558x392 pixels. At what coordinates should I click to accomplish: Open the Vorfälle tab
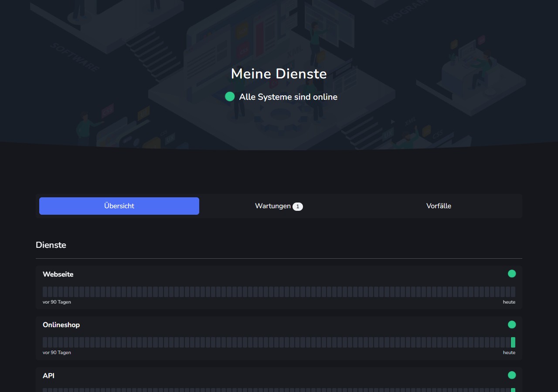(439, 206)
